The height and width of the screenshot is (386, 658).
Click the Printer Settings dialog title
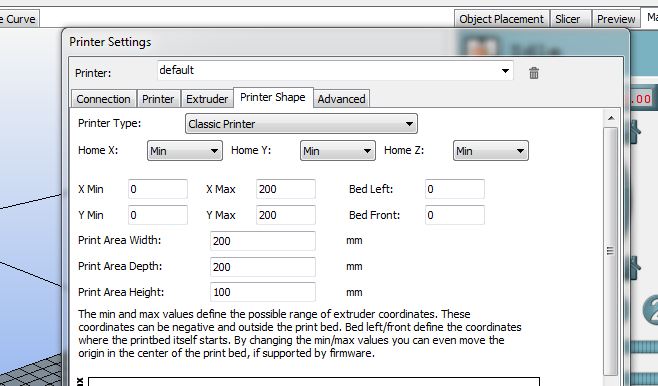110,42
